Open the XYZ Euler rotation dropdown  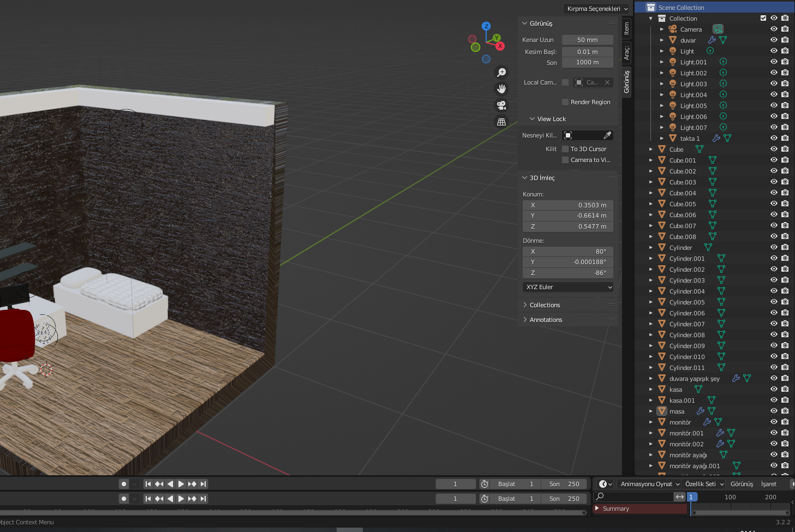coord(568,287)
